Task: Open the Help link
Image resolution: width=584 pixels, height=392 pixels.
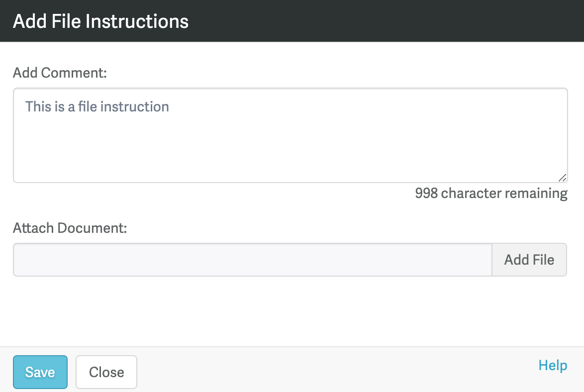Action: click(x=553, y=366)
